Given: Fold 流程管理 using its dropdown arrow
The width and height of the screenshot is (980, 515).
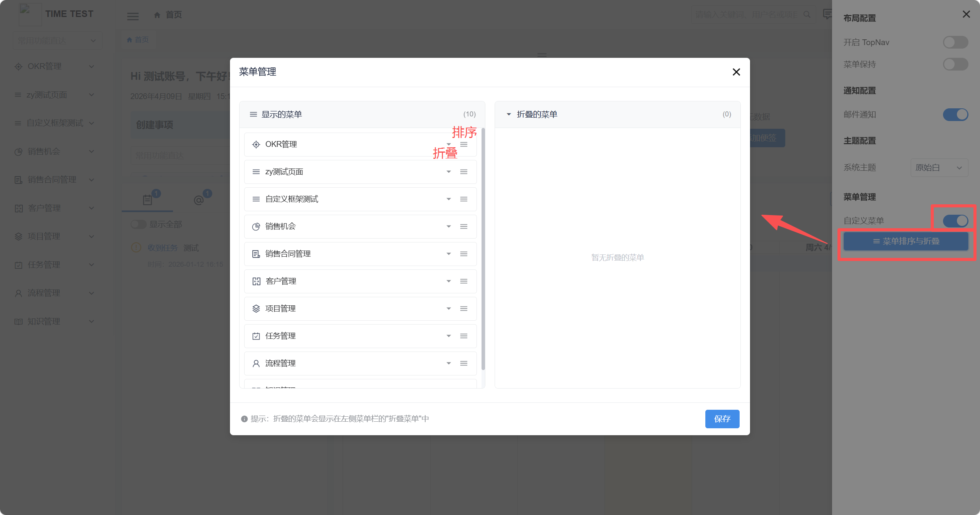Looking at the screenshot, I should coord(449,363).
